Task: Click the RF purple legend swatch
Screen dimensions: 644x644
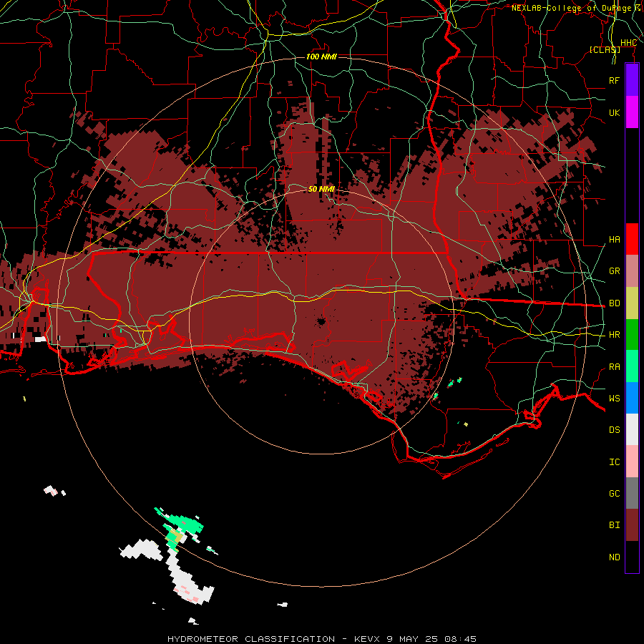Action: (632, 80)
